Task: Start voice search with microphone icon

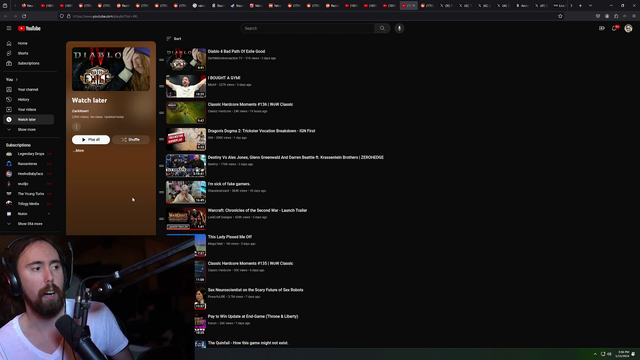Action: [x=399, y=28]
